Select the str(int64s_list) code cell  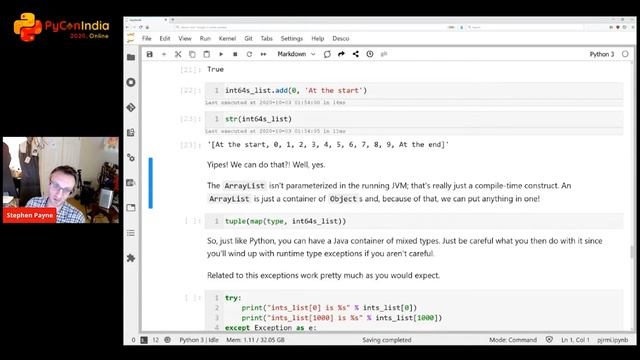[x=414, y=119]
